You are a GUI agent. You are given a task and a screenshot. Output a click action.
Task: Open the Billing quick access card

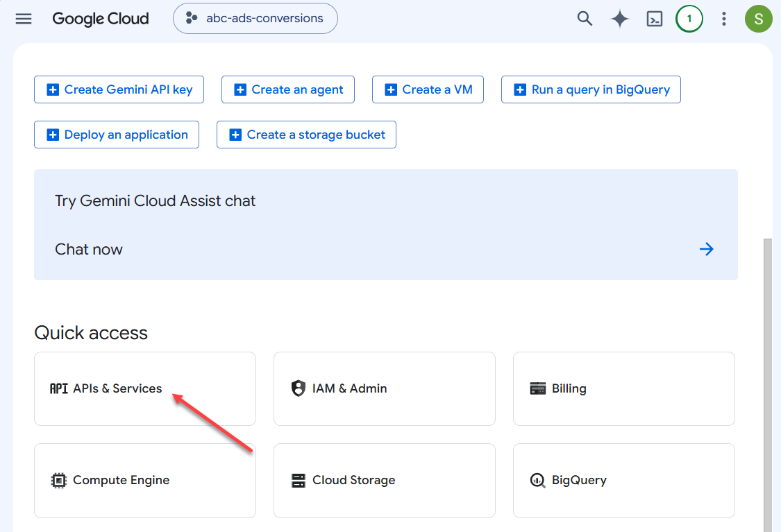coord(623,388)
